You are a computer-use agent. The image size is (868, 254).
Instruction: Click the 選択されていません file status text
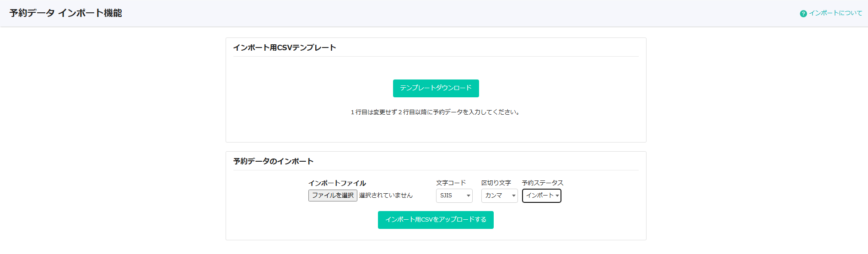click(386, 196)
